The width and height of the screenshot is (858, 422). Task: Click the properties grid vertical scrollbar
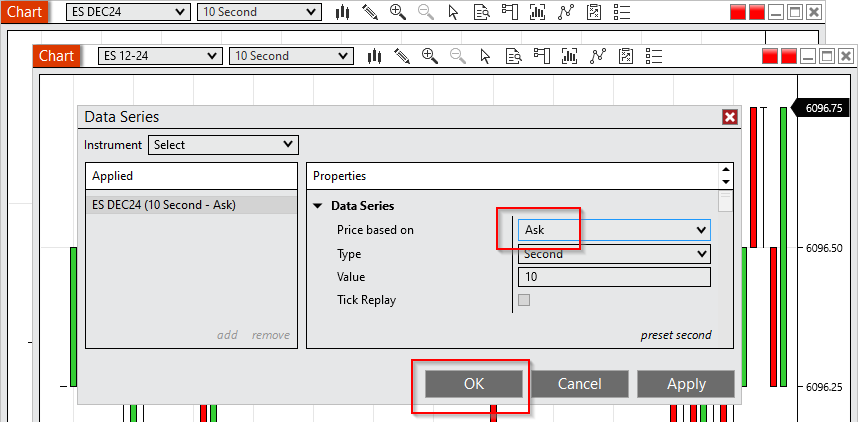[x=726, y=201]
